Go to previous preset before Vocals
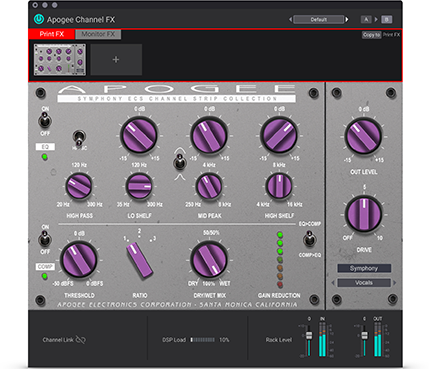429x369 pixels. (x=333, y=283)
